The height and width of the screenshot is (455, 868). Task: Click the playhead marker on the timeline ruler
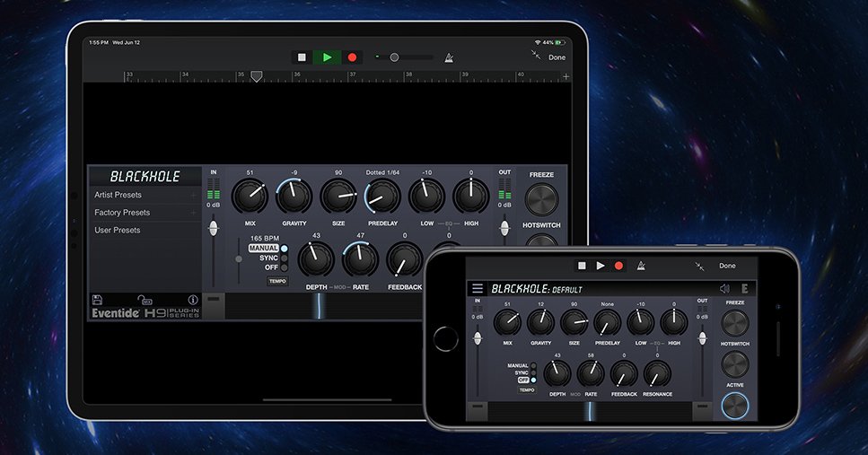point(257,77)
